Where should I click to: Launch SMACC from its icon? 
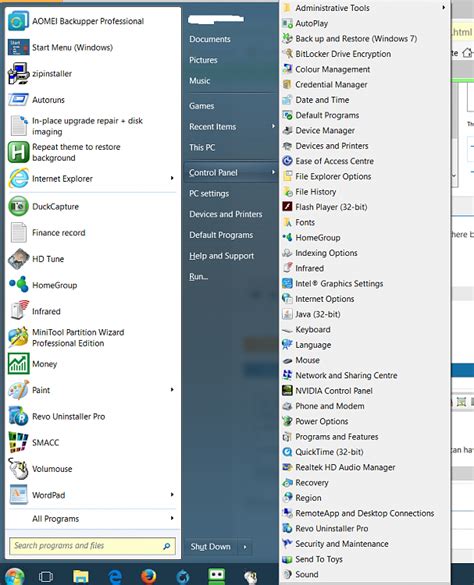18,442
